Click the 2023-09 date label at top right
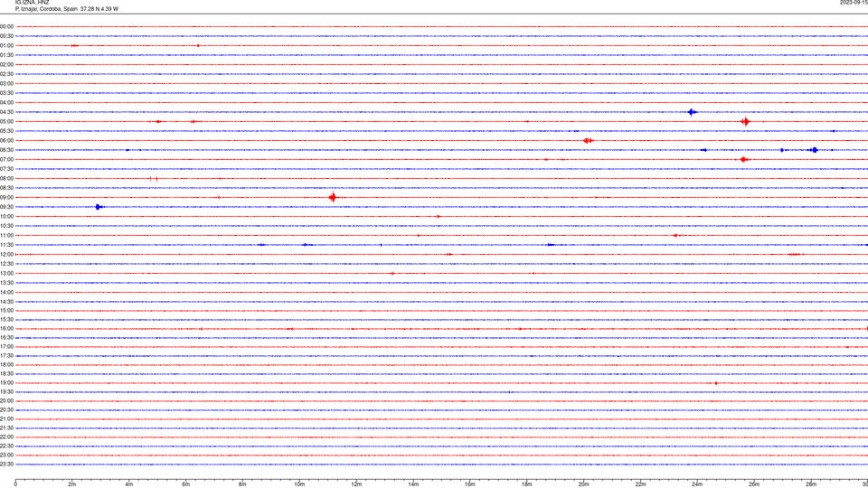Image resolution: width=868 pixels, height=488 pixels. click(854, 3)
